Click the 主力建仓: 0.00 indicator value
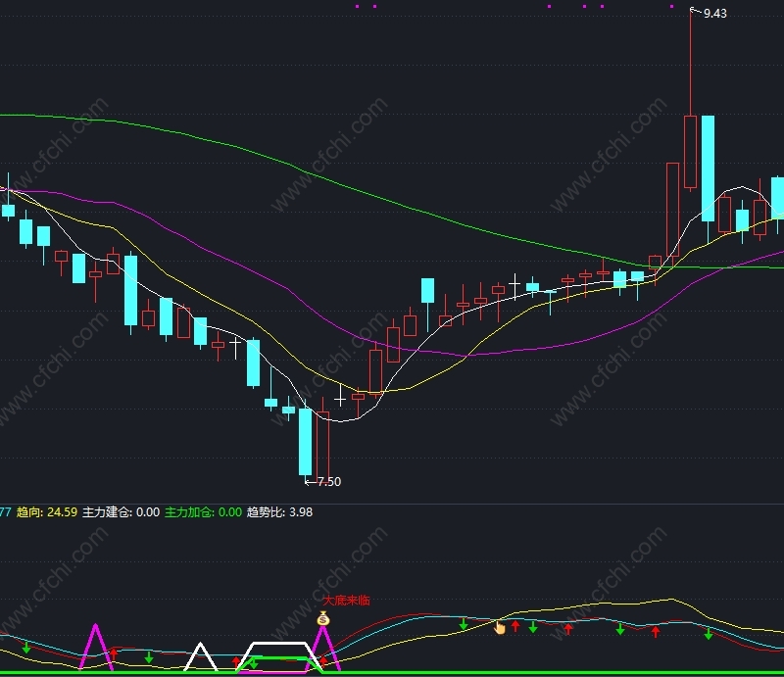 click(121, 512)
